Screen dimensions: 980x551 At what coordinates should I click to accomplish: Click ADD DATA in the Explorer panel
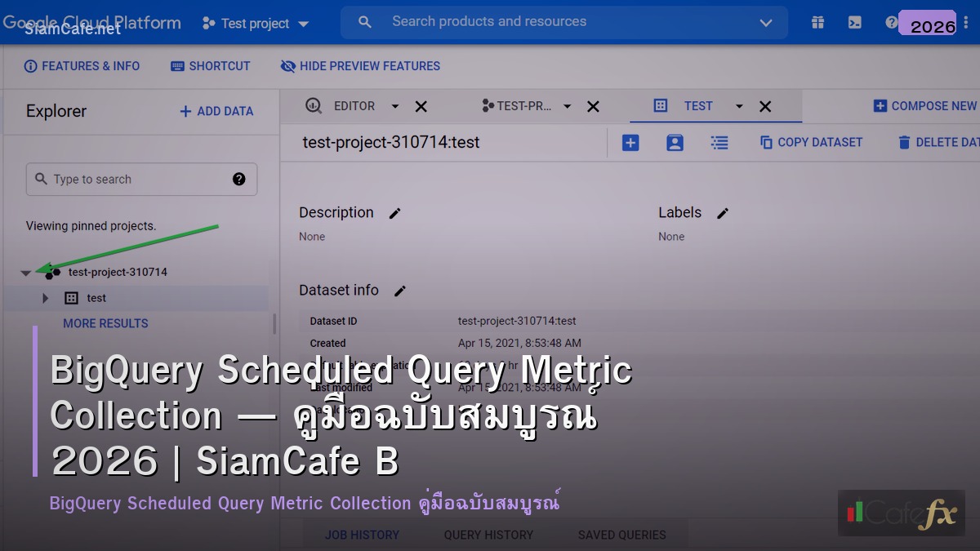216,111
